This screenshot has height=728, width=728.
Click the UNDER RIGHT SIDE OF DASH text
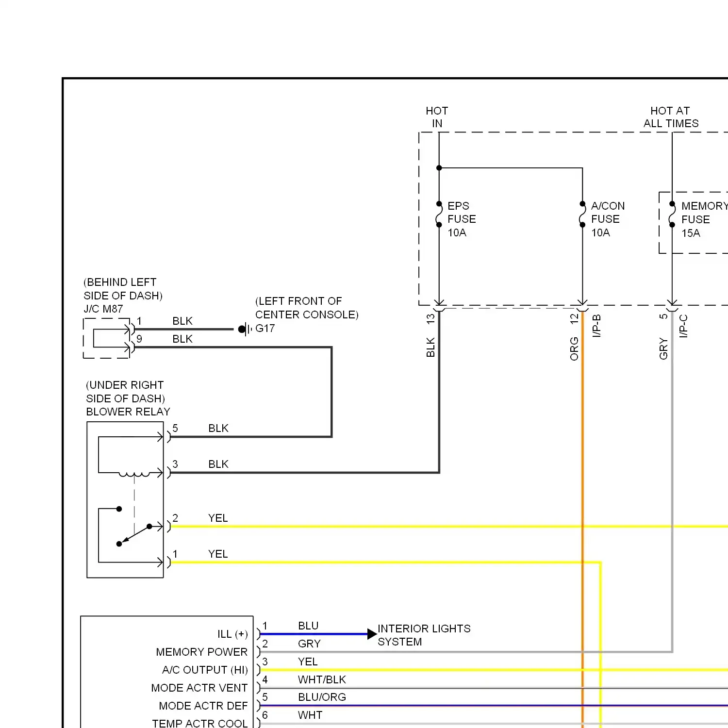click(125, 392)
